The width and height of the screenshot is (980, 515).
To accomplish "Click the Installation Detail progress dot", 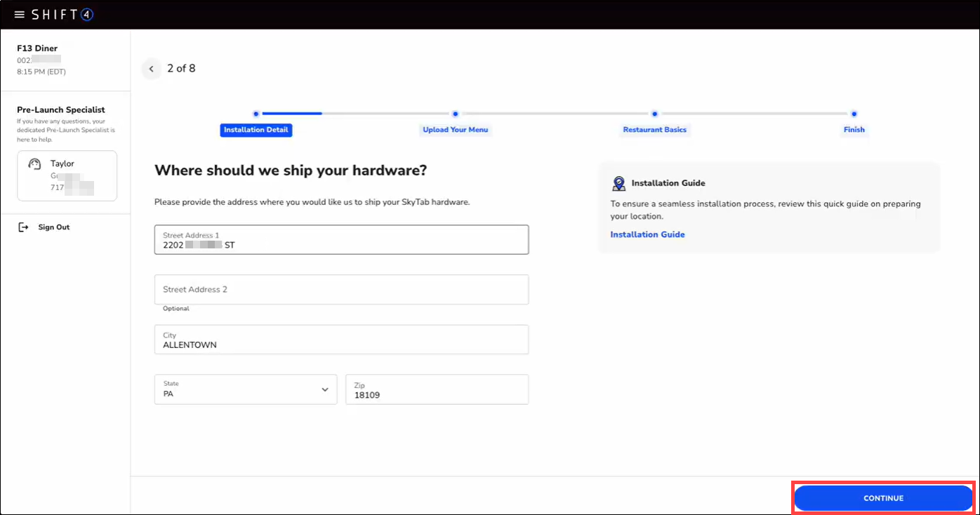I will 256,114.
